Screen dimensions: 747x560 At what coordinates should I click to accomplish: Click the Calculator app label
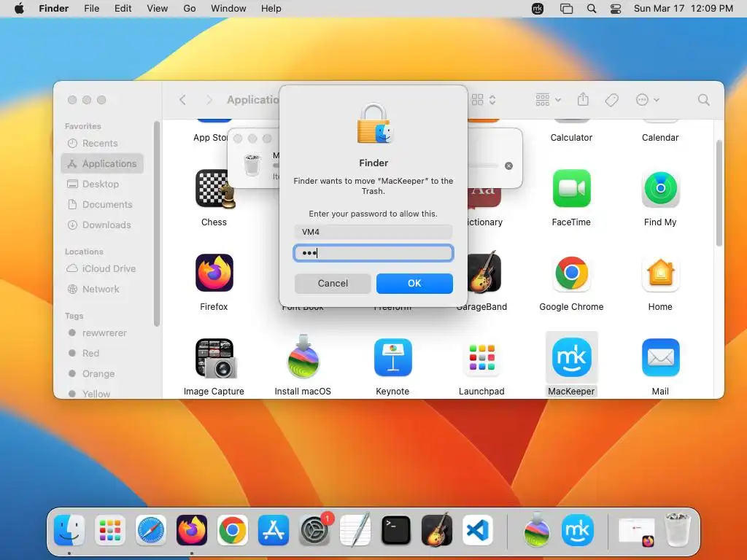pyautogui.click(x=571, y=138)
